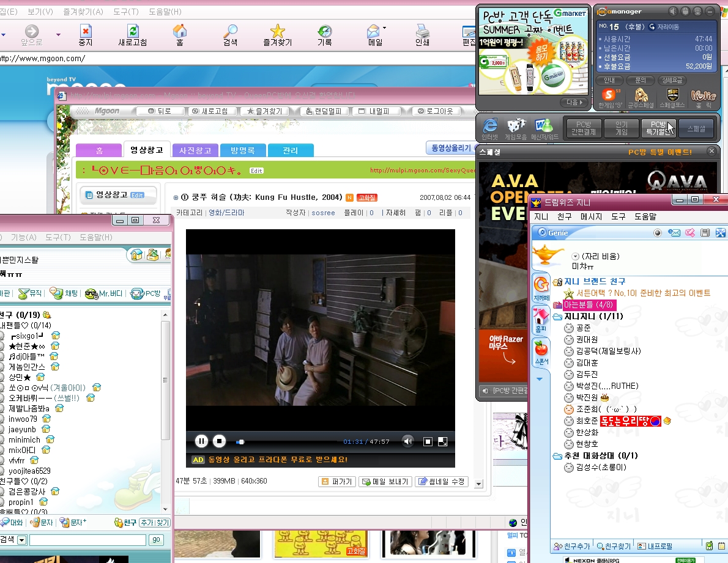Open the status dropdown beside (자리 비움)
The height and width of the screenshot is (563, 728).
tap(575, 257)
